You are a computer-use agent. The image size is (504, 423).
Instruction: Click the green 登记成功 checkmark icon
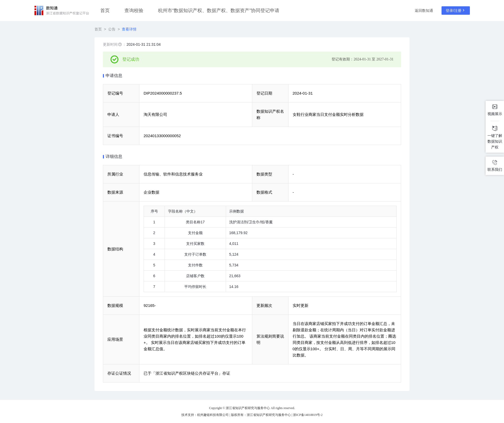(x=114, y=59)
